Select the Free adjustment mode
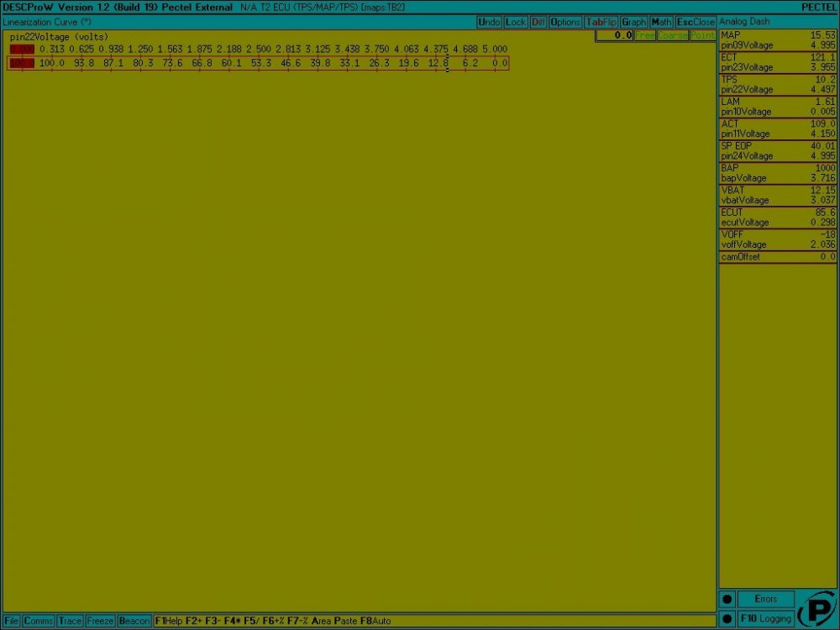This screenshot has width=840, height=630. tap(645, 35)
